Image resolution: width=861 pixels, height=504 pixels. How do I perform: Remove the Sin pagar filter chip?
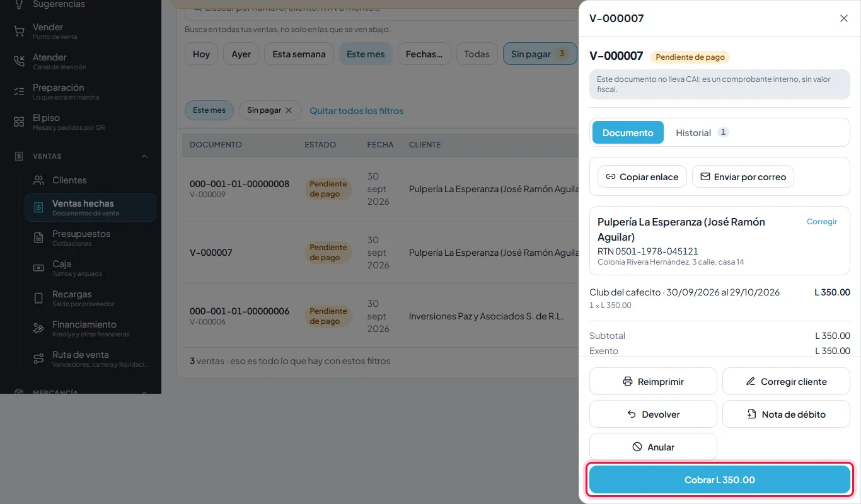tap(289, 110)
